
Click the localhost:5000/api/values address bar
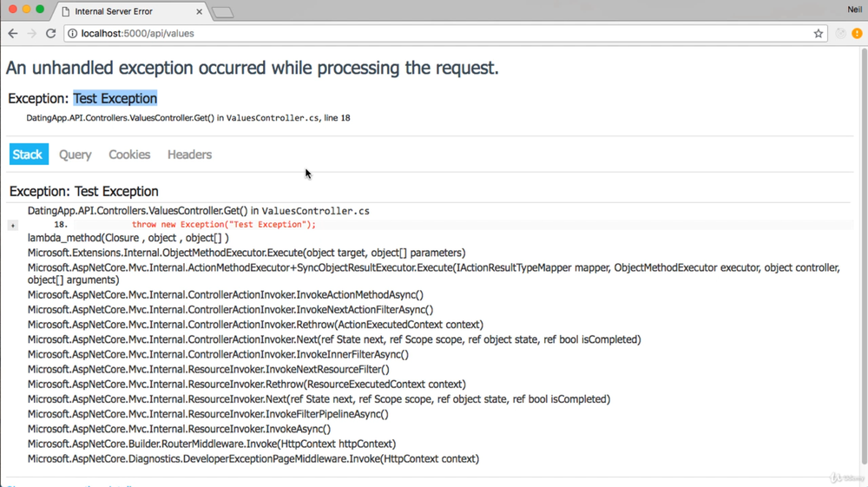(x=434, y=34)
